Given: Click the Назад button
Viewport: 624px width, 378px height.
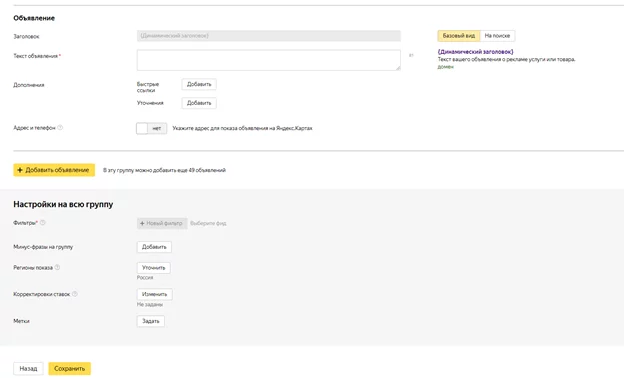Looking at the screenshot, I should [28, 368].
